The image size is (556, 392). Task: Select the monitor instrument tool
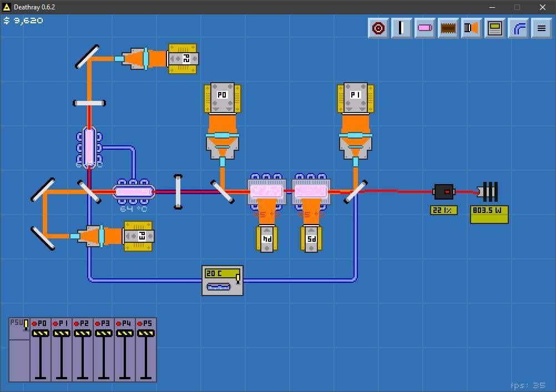coord(495,28)
